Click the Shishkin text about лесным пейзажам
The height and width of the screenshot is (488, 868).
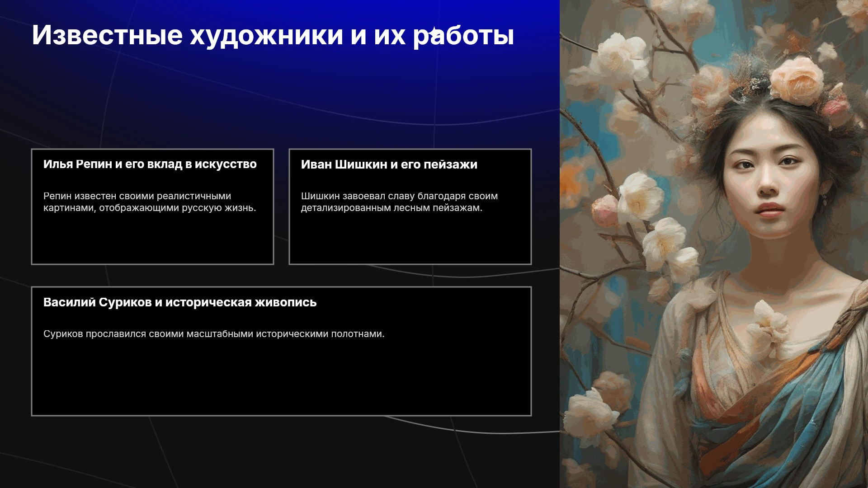click(400, 202)
